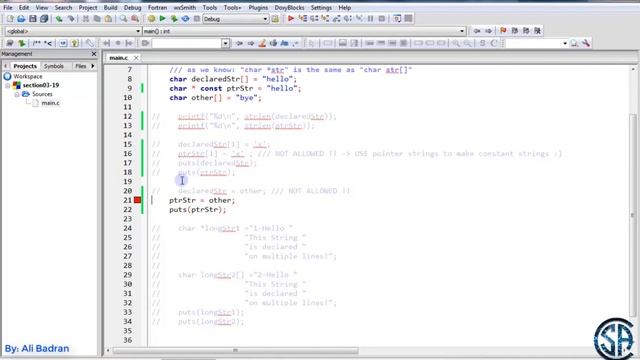Open the main() : int function dropdown
The height and width of the screenshot is (360, 640).
462,31
